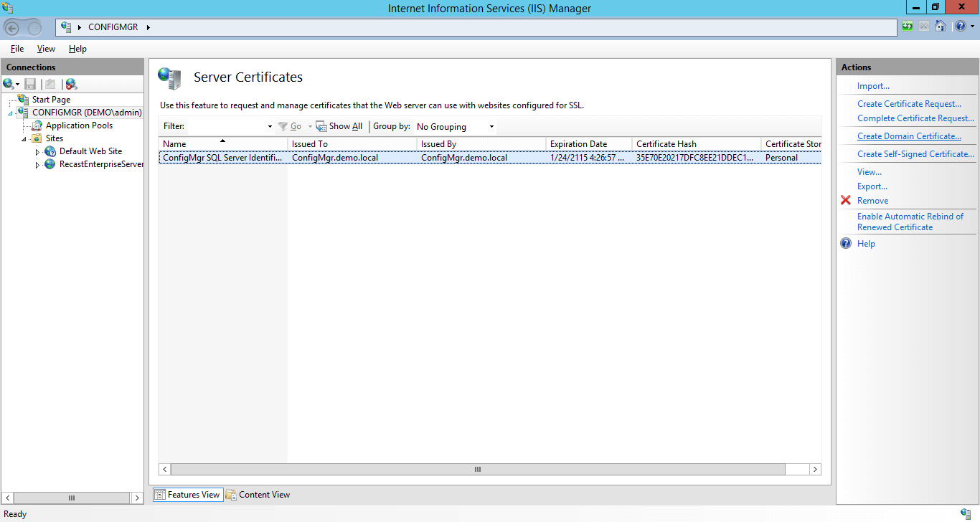Click Create Self-Signed Certificate...

tap(915, 154)
